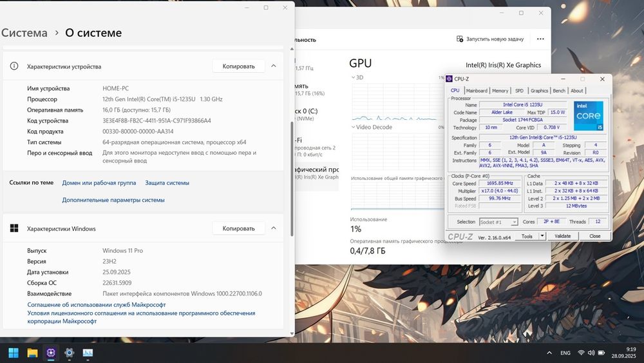The width and height of the screenshot is (644, 363).
Task: Open the Mainboard tab in CPU-Z
Action: (x=477, y=91)
